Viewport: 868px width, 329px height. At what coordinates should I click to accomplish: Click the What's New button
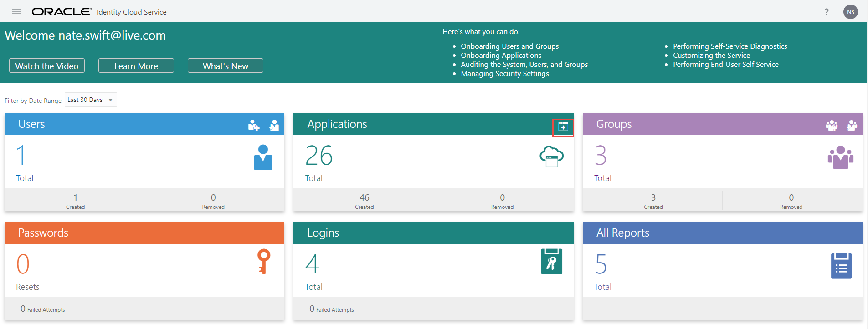(226, 66)
